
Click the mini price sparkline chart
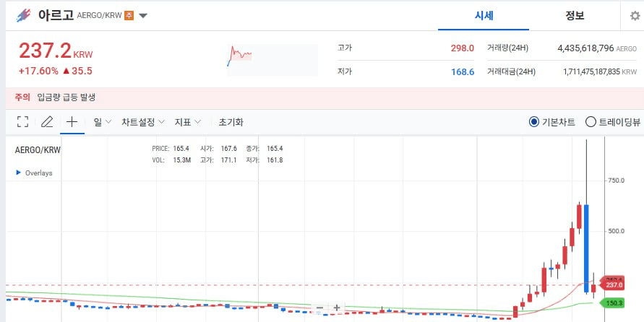(272, 60)
